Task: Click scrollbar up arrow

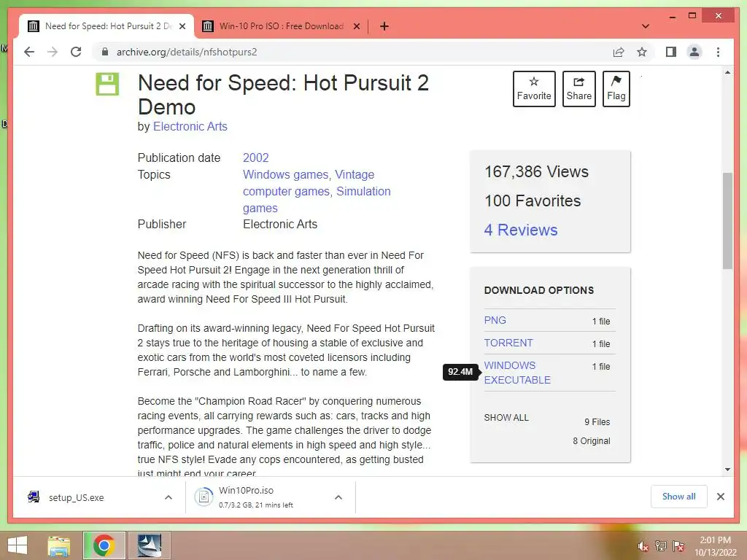Action: point(727,72)
